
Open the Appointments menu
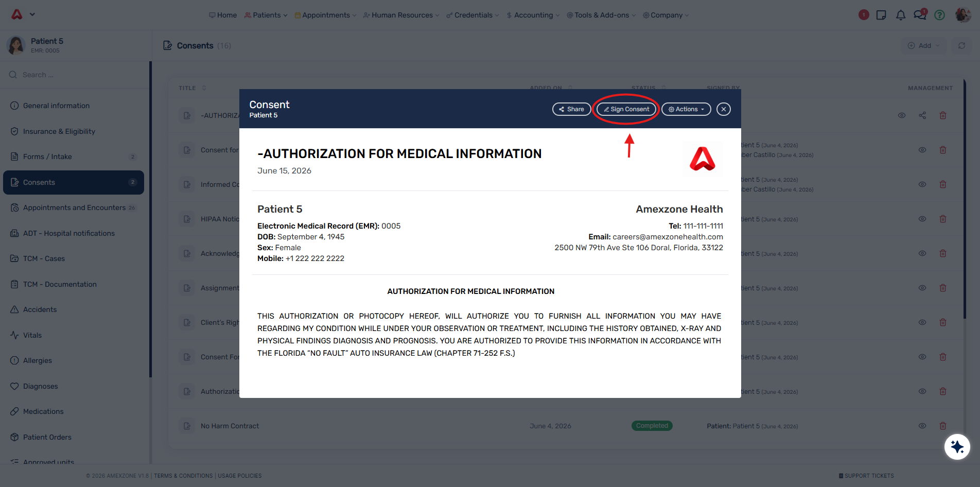tap(325, 15)
